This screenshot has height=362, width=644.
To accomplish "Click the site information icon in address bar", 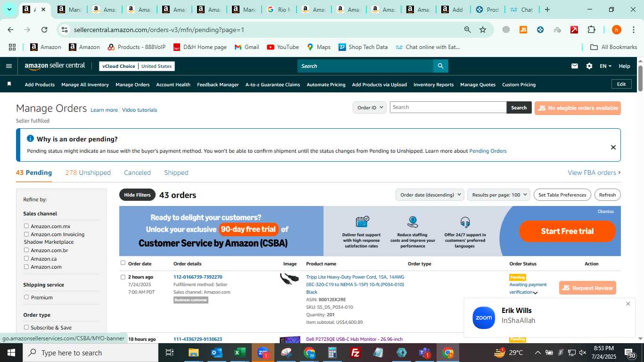I will pyautogui.click(x=65, y=30).
